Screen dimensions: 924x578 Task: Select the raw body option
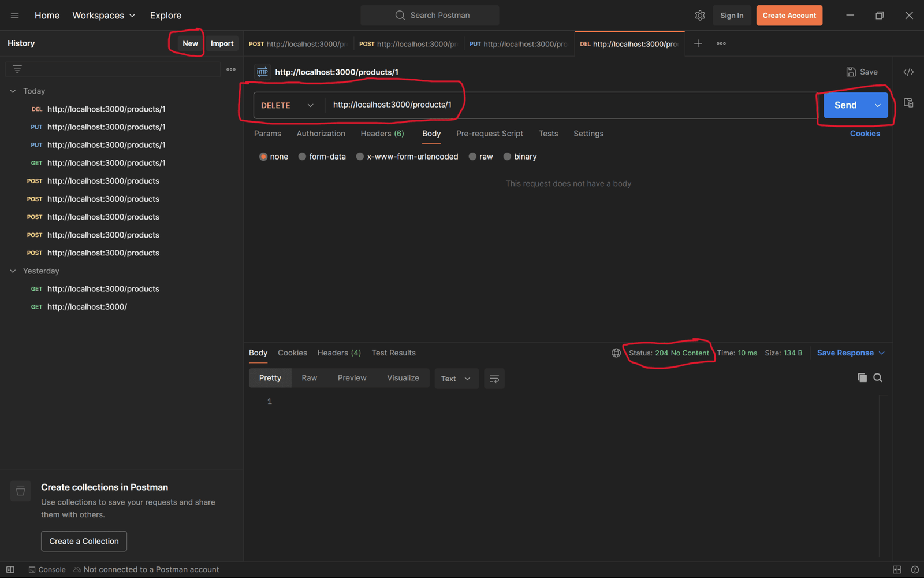pyautogui.click(x=472, y=157)
